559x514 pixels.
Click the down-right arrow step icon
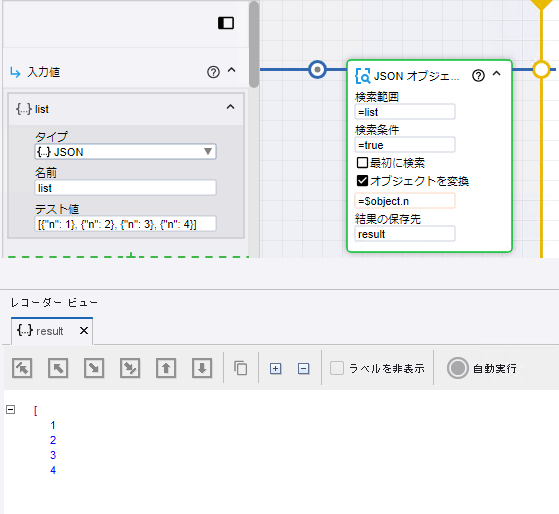(94, 368)
